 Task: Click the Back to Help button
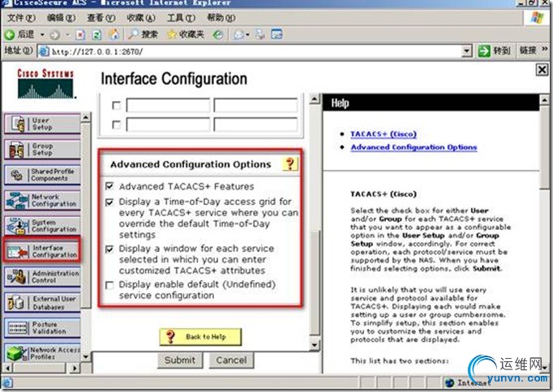[x=200, y=337]
